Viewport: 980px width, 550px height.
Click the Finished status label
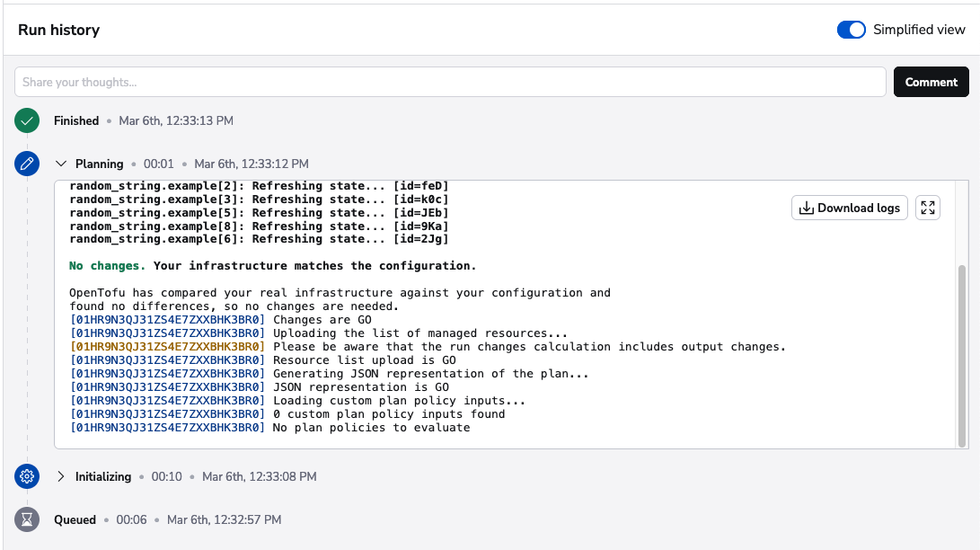click(76, 120)
